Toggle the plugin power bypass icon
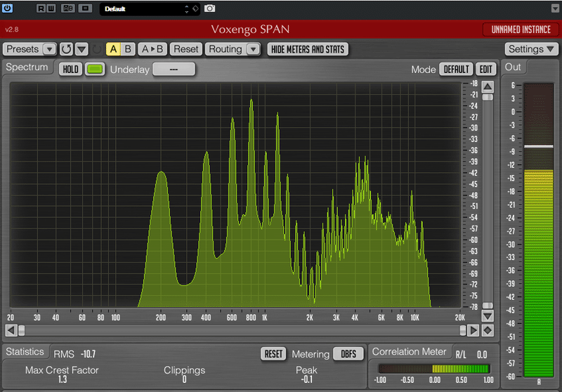The height and width of the screenshot is (392, 562). [7, 8]
